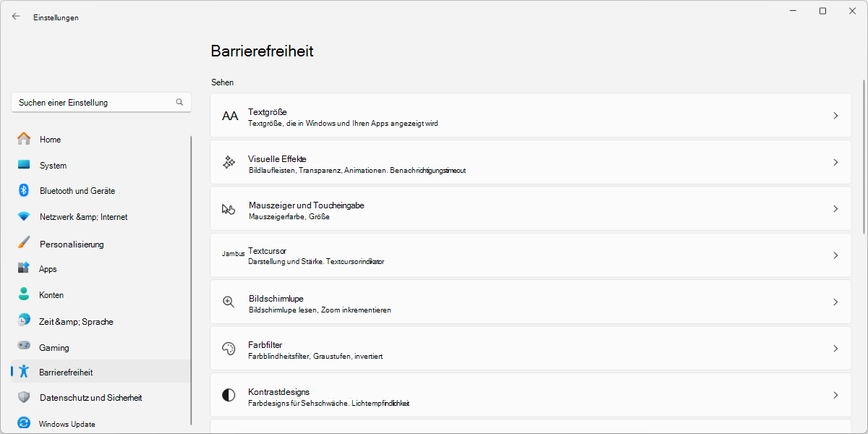Click the Personalisierung brush icon
The image size is (868, 434).
coord(24,244)
